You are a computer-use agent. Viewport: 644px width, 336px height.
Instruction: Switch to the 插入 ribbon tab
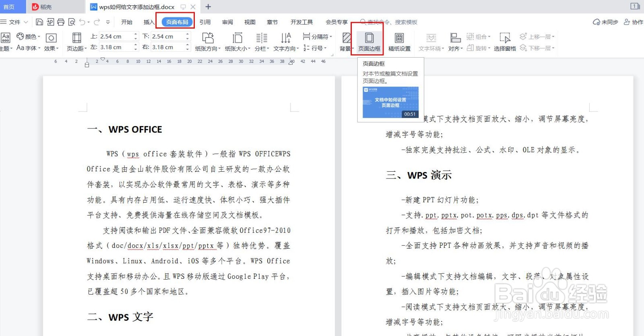149,22
